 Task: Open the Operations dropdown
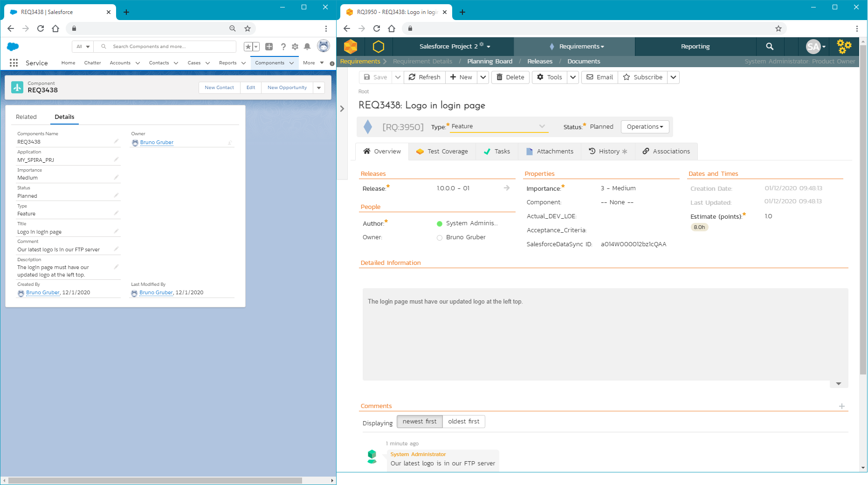[x=645, y=127]
